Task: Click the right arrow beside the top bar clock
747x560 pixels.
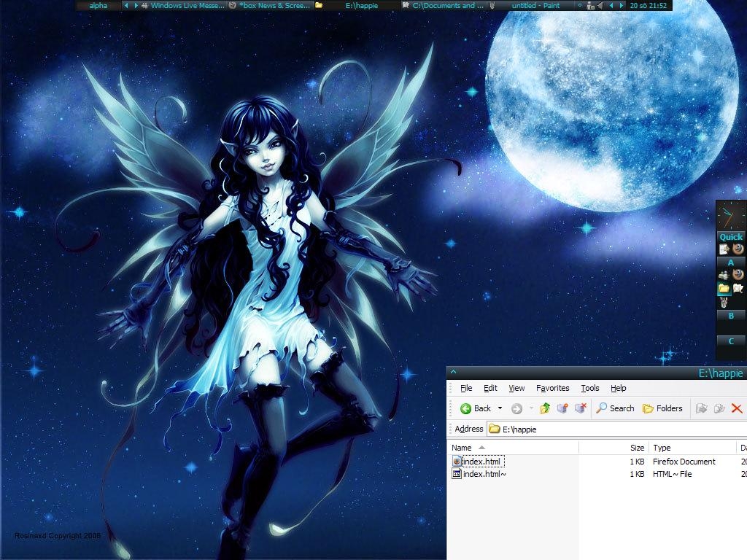Action: [x=621, y=6]
